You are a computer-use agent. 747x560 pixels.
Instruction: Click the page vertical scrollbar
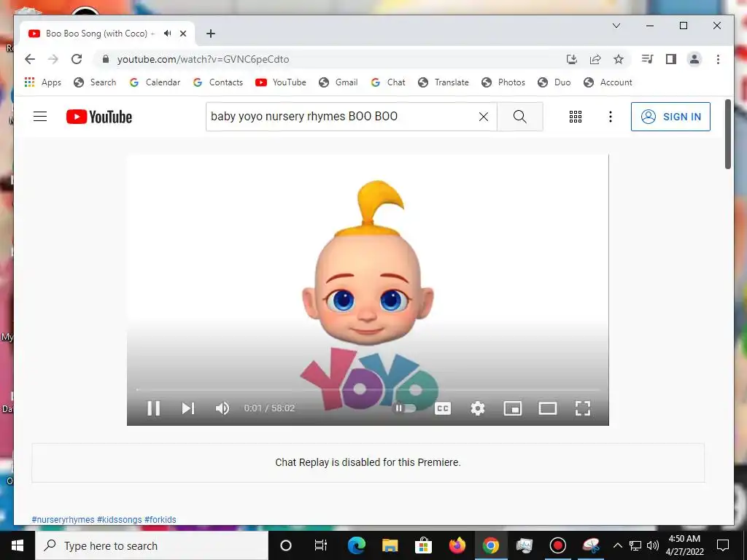point(727,133)
